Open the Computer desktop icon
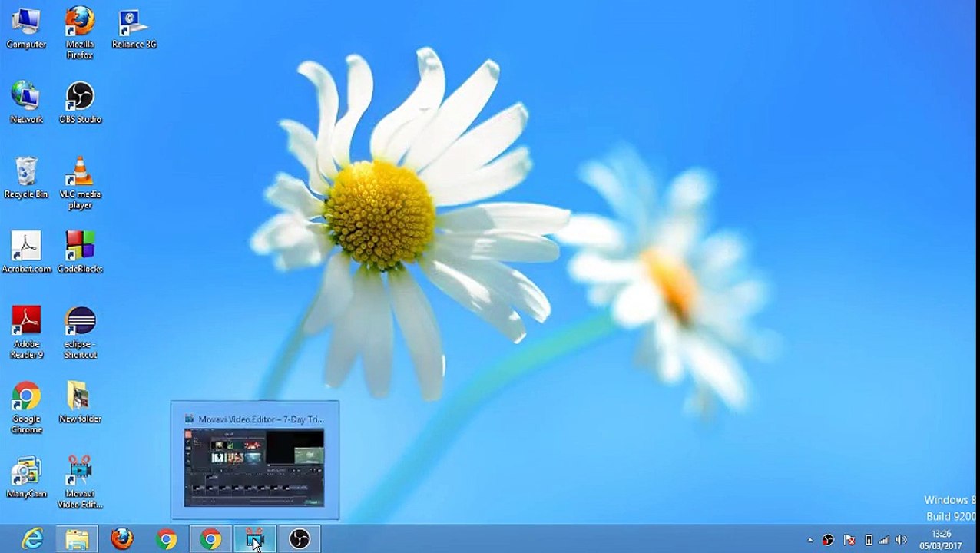Image resolution: width=980 pixels, height=553 pixels. point(26,29)
